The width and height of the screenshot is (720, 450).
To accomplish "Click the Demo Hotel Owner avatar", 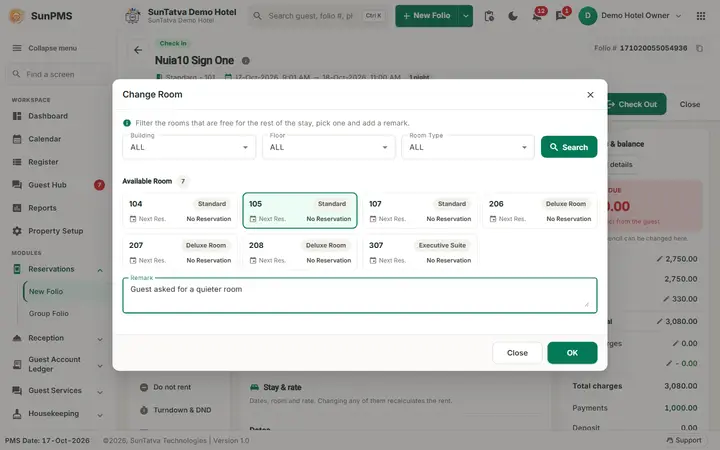I will pyautogui.click(x=587, y=16).
